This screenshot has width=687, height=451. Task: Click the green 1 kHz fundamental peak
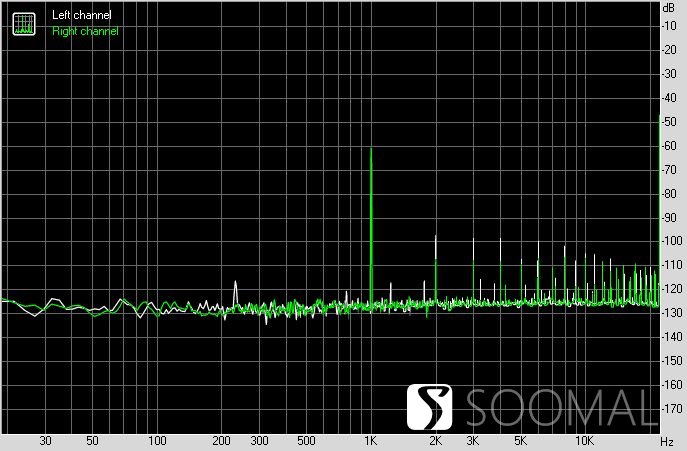[371, 226]
